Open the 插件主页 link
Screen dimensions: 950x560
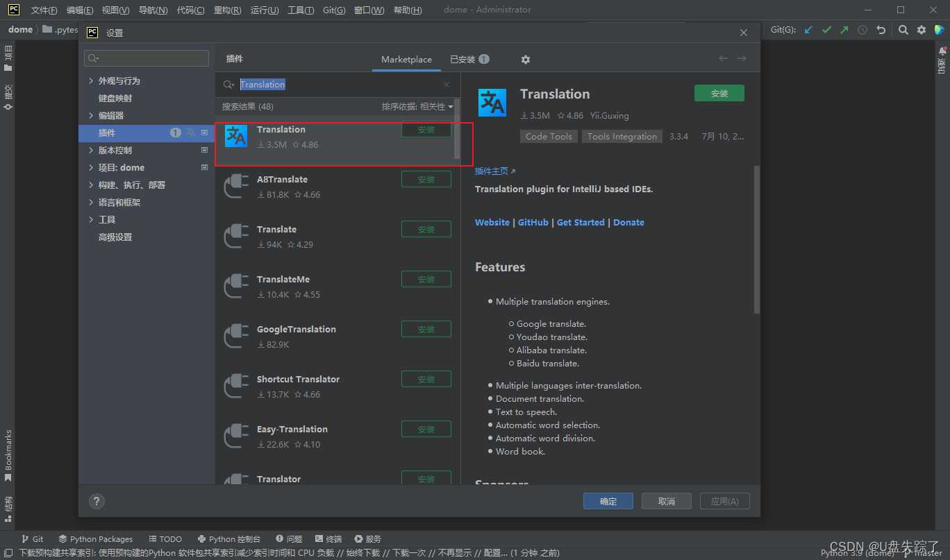point(495,171)
